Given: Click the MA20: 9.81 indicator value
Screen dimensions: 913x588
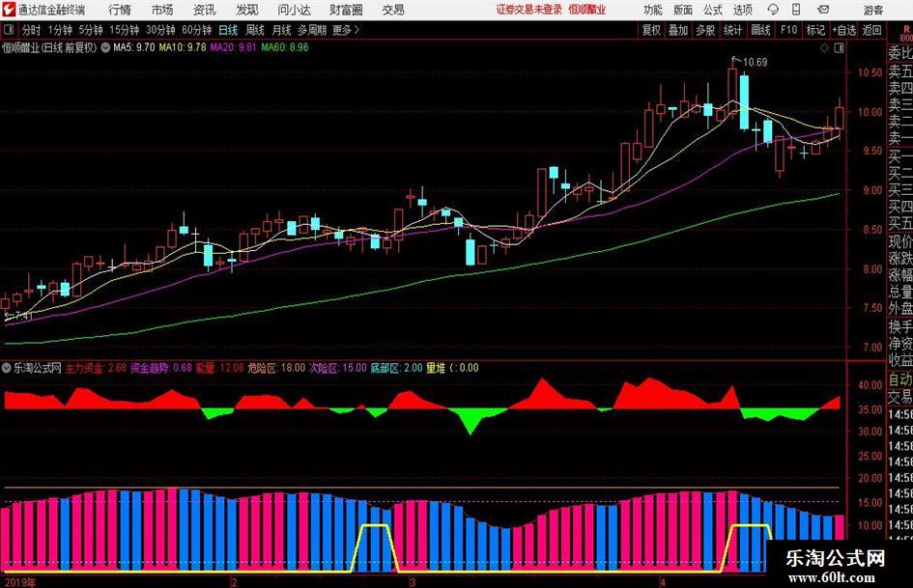Looking at the screenshot, I should [x=233, y=47].
